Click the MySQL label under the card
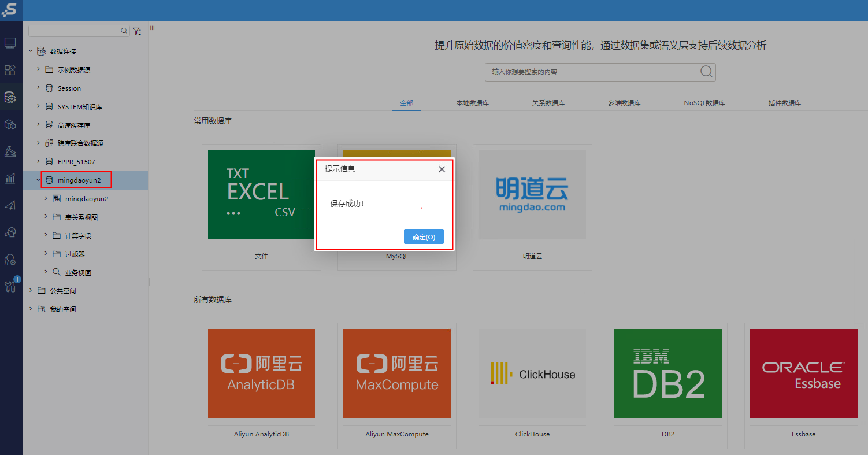This screenshot has height=455, width=868. pyautogui.click(x=397, y=256)
